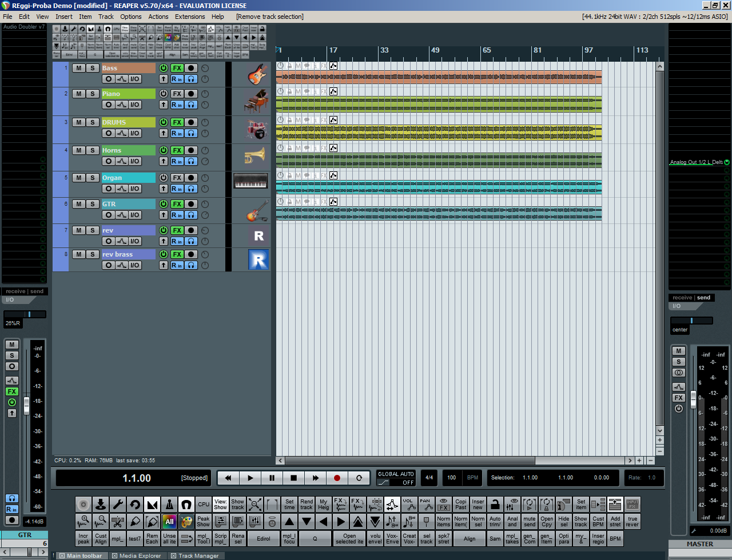Mute the Bass track
This screenshot has height=560, width=732.
pos(78,69)
